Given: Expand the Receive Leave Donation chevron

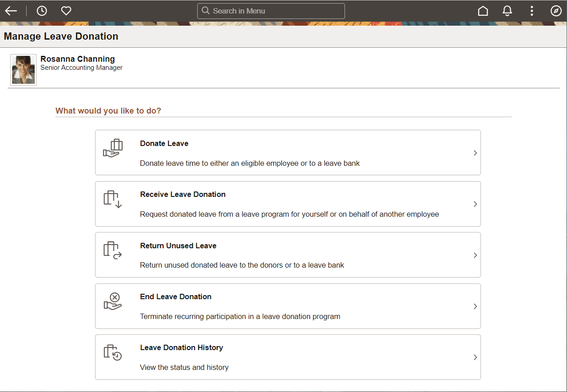Looking at the screenshot, I should tap(475, 204).
